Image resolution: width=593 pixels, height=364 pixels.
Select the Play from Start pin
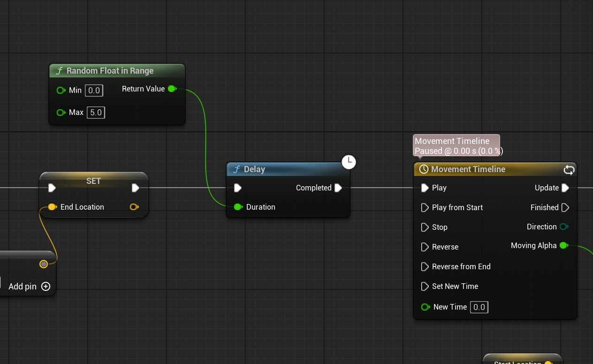click(425, 207)
